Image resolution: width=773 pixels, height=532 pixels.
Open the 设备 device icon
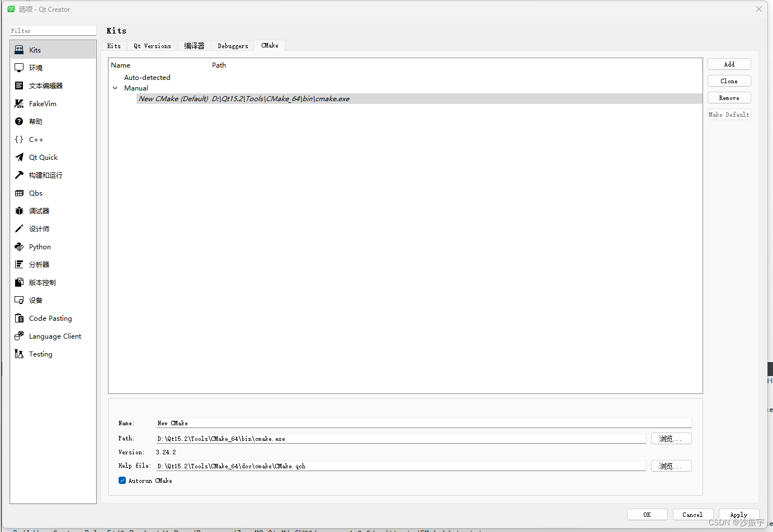pos(19,300)
